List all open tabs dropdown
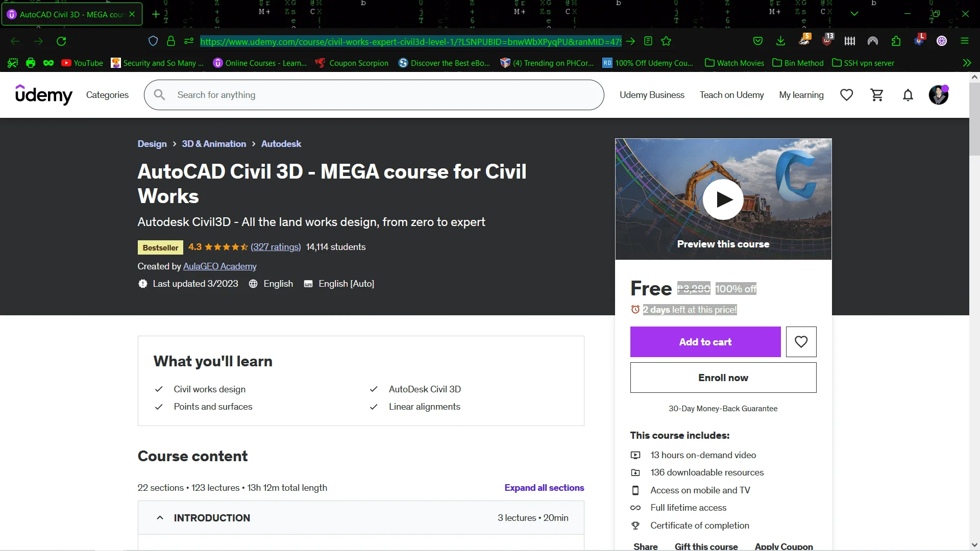The width and height of the screenshot is (980, 551). (854, 14)
